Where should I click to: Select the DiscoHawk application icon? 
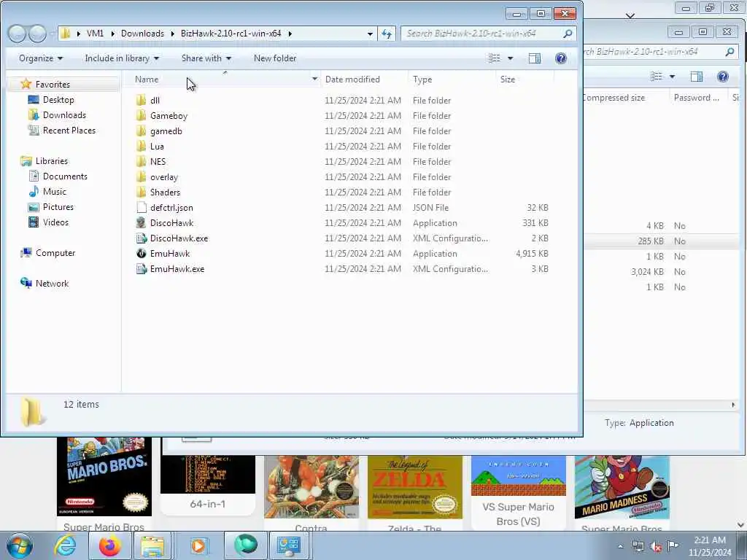pos(141,223)
